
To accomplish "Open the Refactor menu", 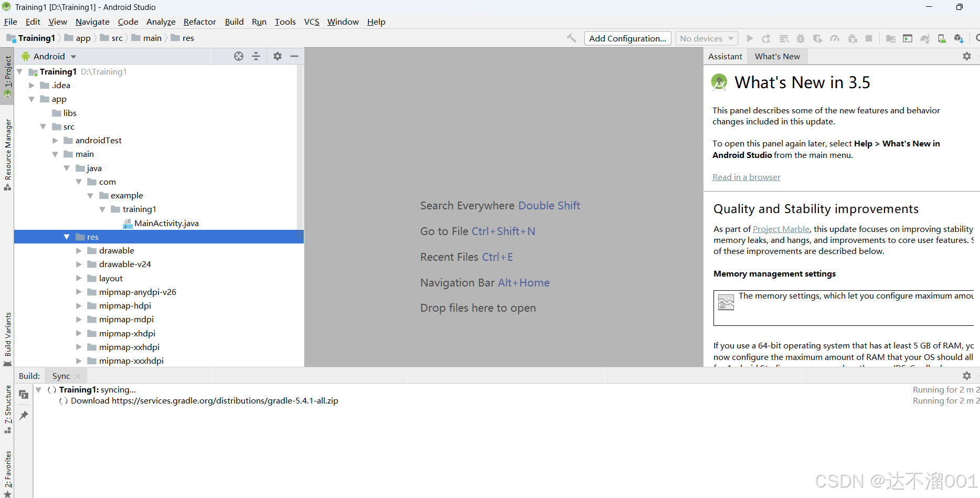I will click(x=199, y=22).
